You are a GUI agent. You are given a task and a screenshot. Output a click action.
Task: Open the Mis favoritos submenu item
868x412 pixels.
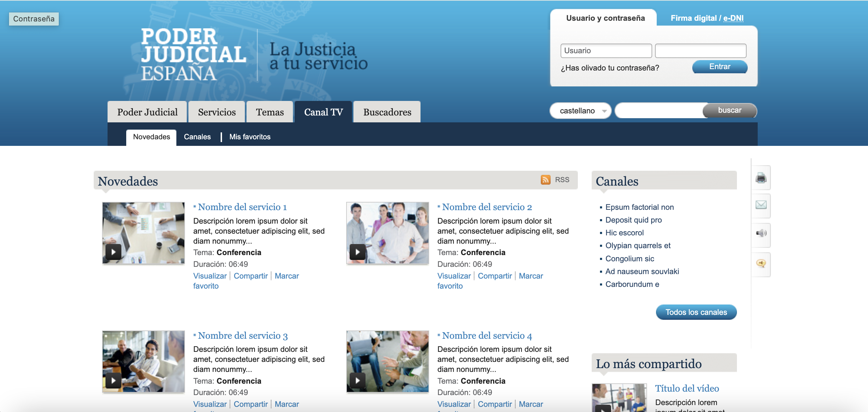point(250,137)
